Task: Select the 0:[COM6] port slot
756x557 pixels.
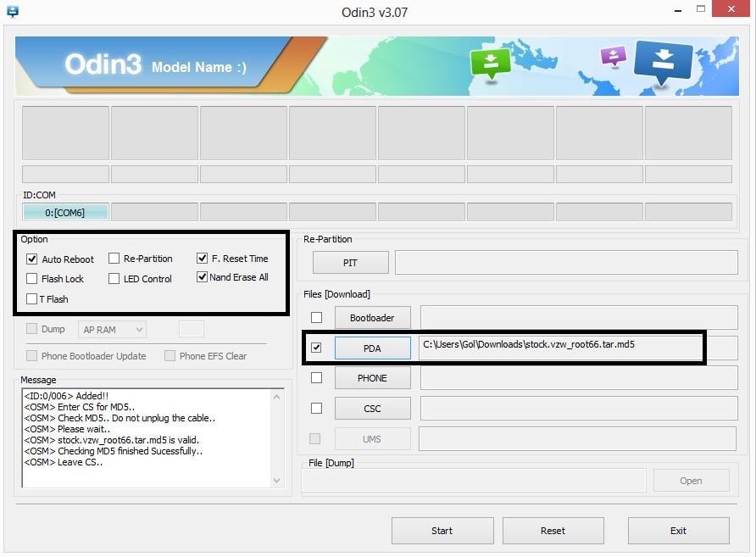Action: [65, 213]
